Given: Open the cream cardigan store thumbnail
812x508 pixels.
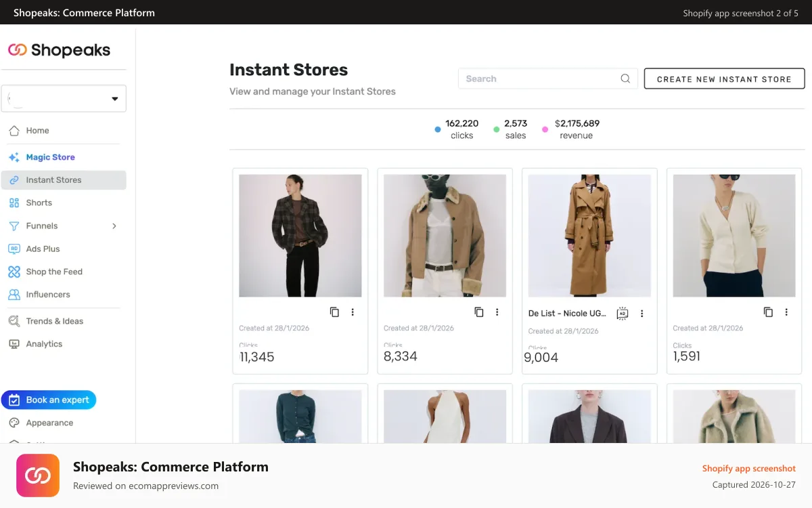Looking at the screenshot, I should 734,236.
